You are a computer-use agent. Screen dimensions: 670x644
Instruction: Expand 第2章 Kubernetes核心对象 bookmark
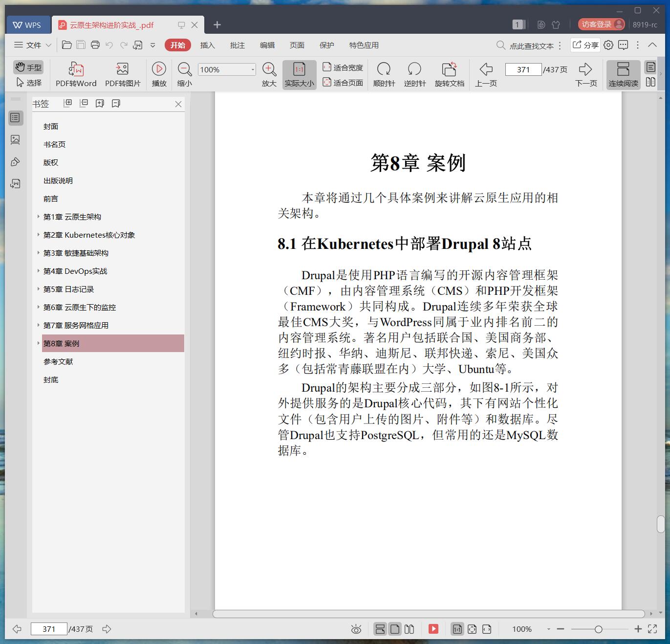(x=39, y=234)
